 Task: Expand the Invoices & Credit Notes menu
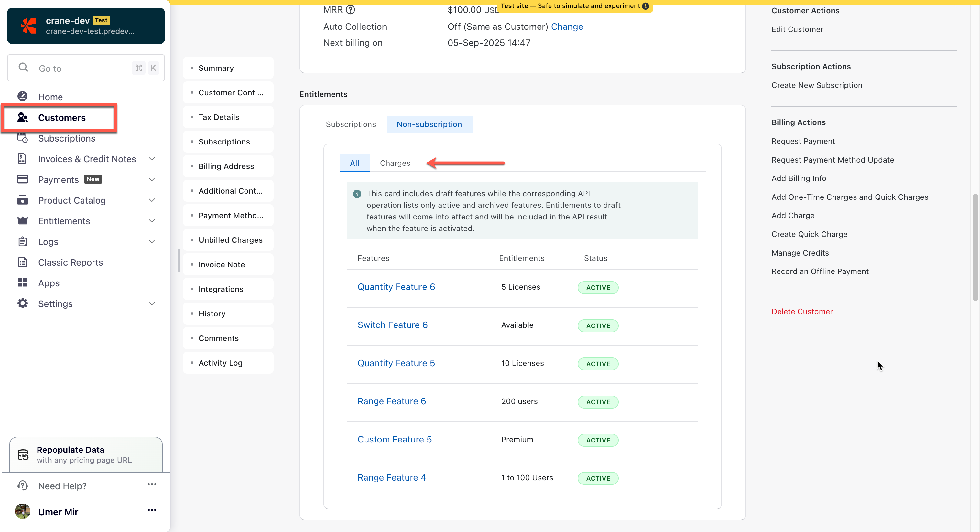pos(152,159)
